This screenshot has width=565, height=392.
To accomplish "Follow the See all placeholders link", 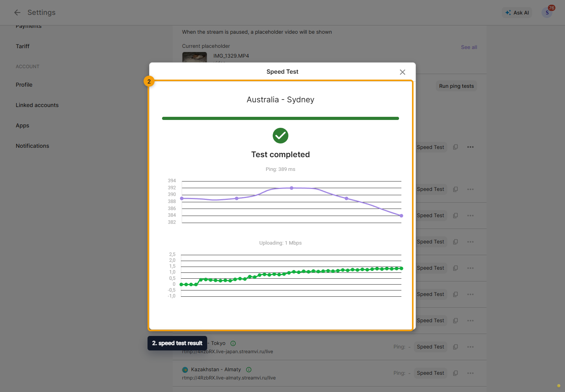I will [x=469, y=47].
